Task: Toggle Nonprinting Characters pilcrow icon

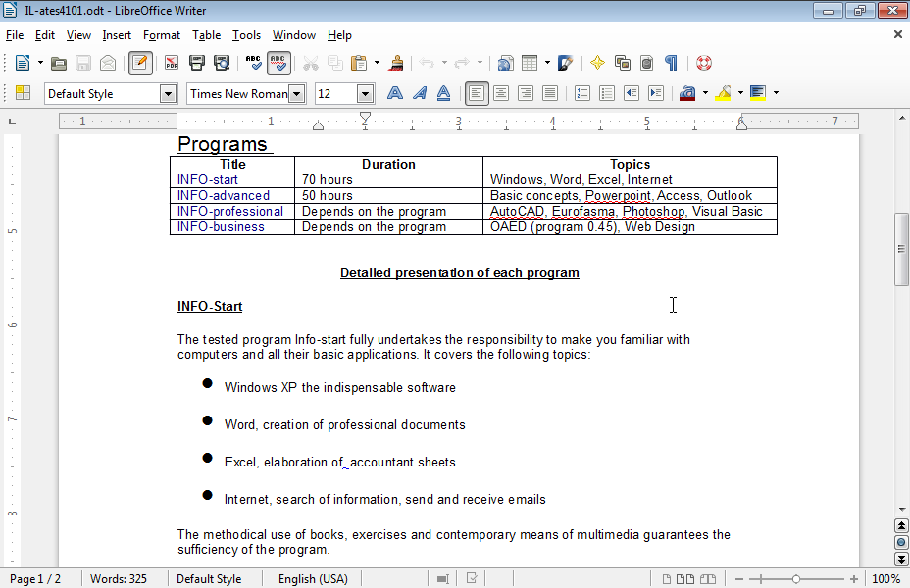Action: click(x=671, y=63)
